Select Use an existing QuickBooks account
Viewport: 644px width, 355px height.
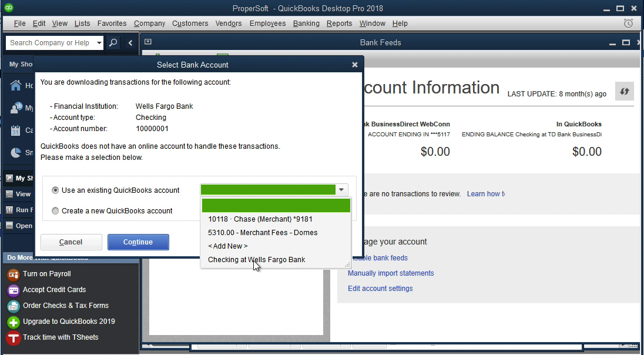[x=55, y=190]
